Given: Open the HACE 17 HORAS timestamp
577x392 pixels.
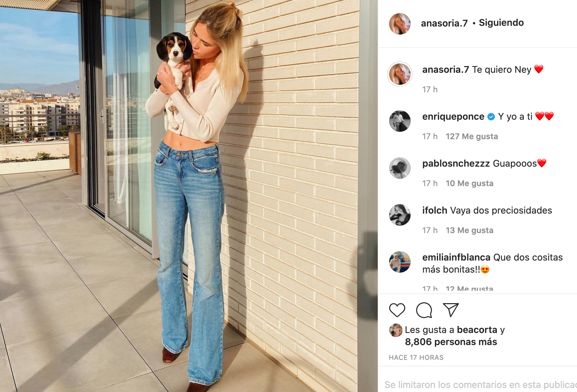Looking at the screenshot, I should (416, 358).
